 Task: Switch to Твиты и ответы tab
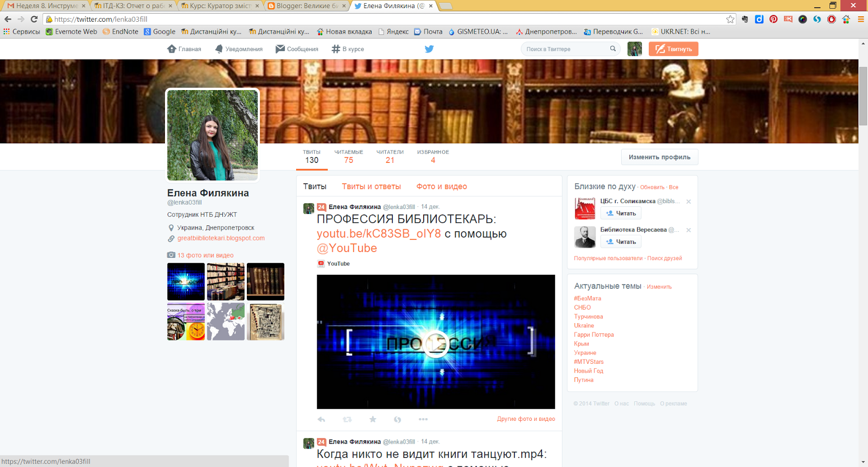pyautogui.click(x=371, y=186)
